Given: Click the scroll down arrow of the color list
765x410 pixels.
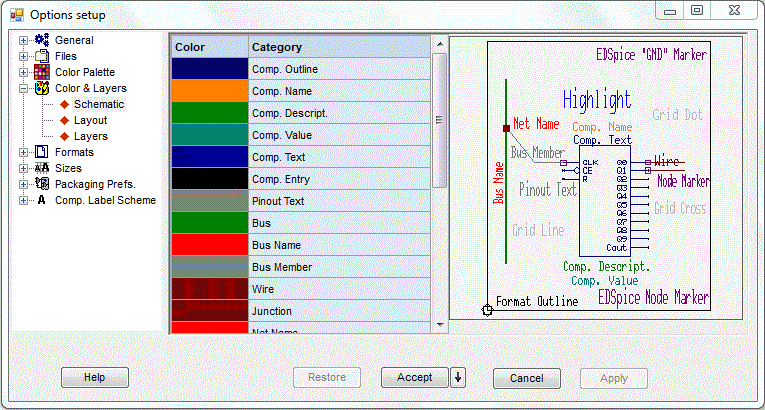Looking at the screenshot, I should pos(440,325).
